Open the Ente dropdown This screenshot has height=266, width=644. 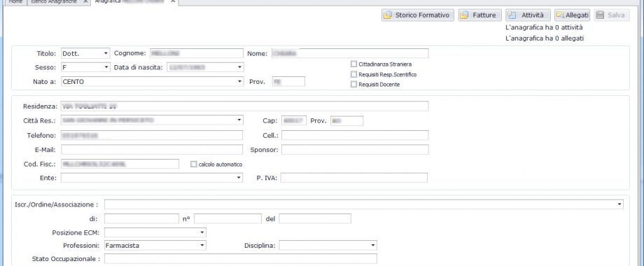[x=239, y=178]
